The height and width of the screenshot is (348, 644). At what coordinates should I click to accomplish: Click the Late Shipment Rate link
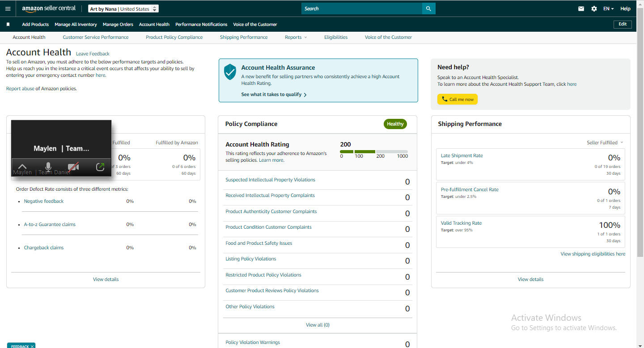tap(462, 155)
